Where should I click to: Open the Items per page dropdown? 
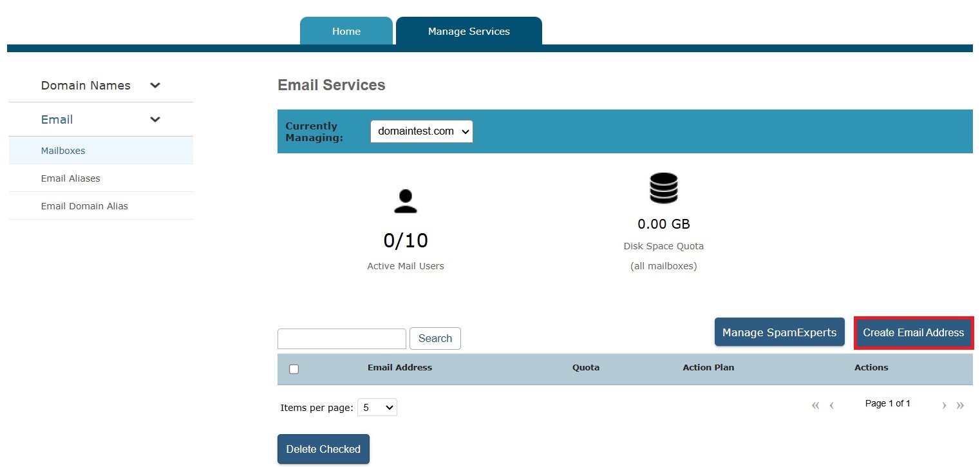click(x=377, y=408)
